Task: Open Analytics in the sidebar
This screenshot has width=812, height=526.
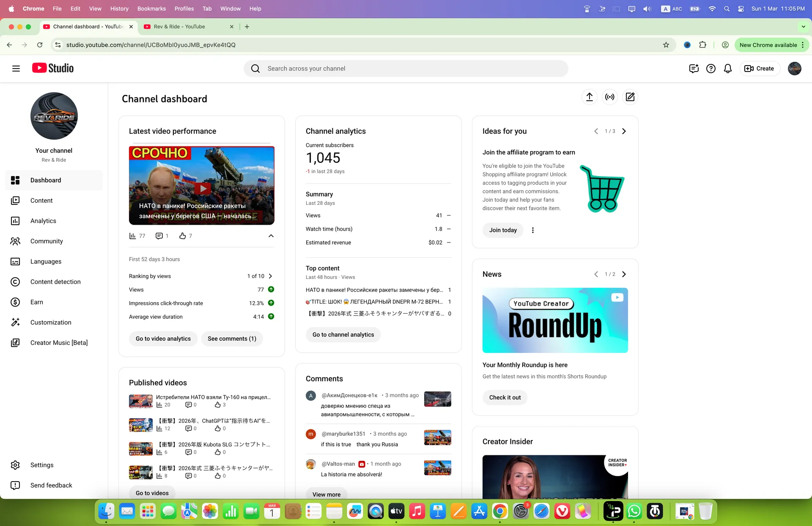Action: [x=54, y=221]
